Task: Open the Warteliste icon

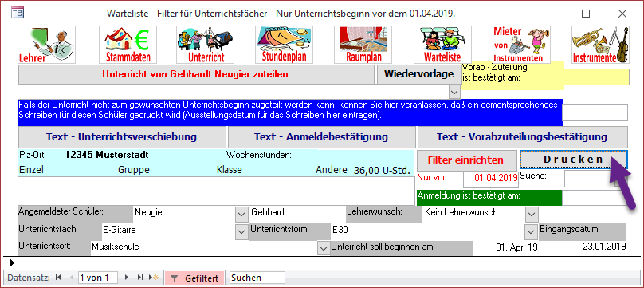Action: (x=442, y=45)
